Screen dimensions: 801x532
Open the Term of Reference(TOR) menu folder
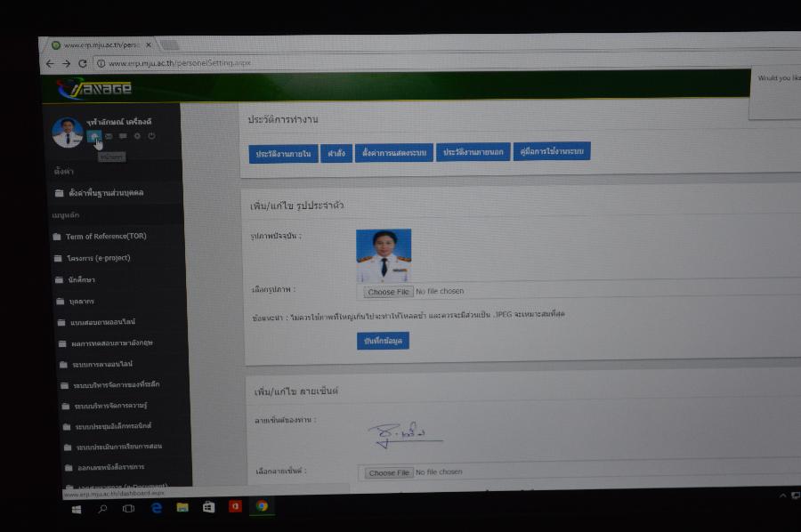click(104, 237)
